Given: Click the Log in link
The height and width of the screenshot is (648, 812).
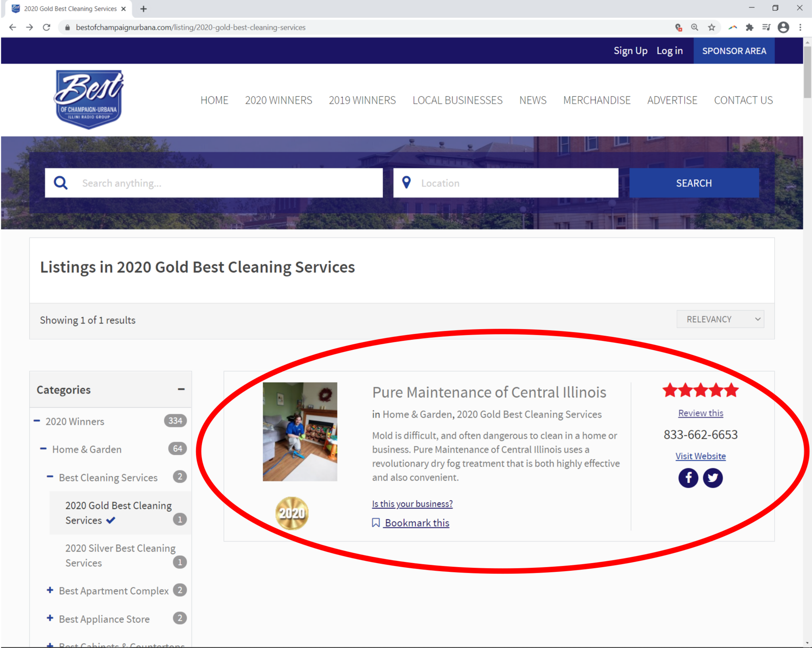Looking at the screenshot, I should click(670, 51).
